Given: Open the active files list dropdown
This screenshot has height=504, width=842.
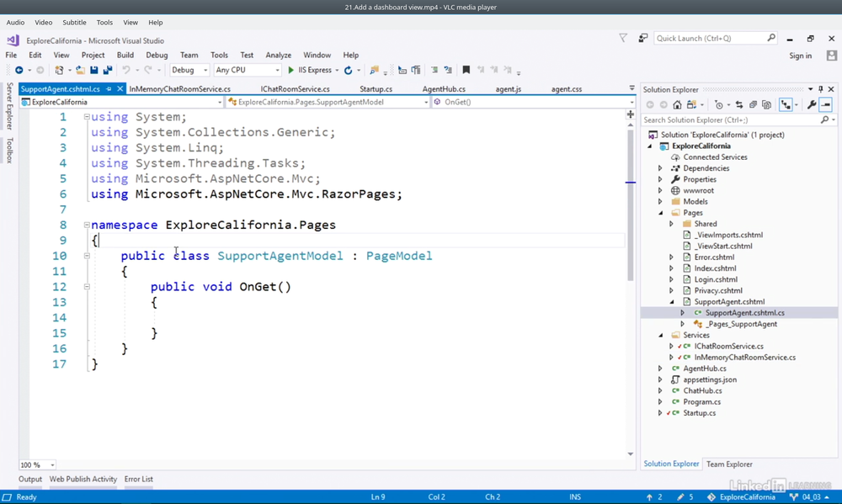Looking at the screenshot, I should tap(631, 88).
